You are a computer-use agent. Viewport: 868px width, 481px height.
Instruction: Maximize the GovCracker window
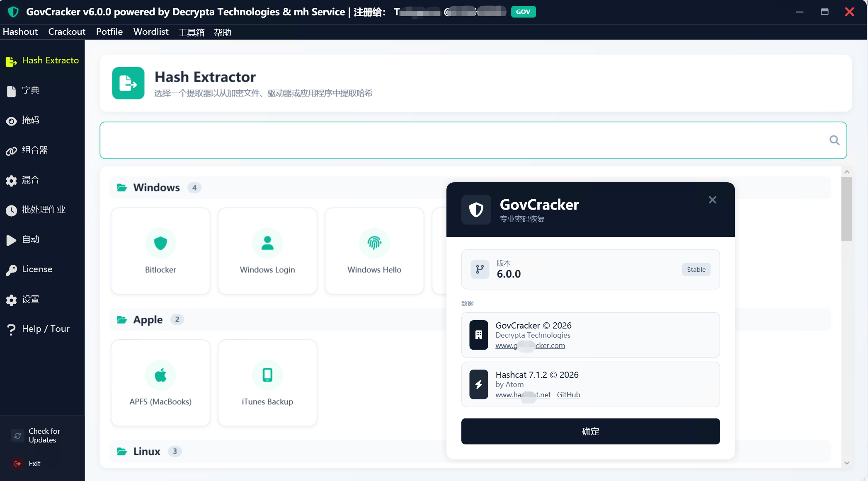tap(824, 12)
